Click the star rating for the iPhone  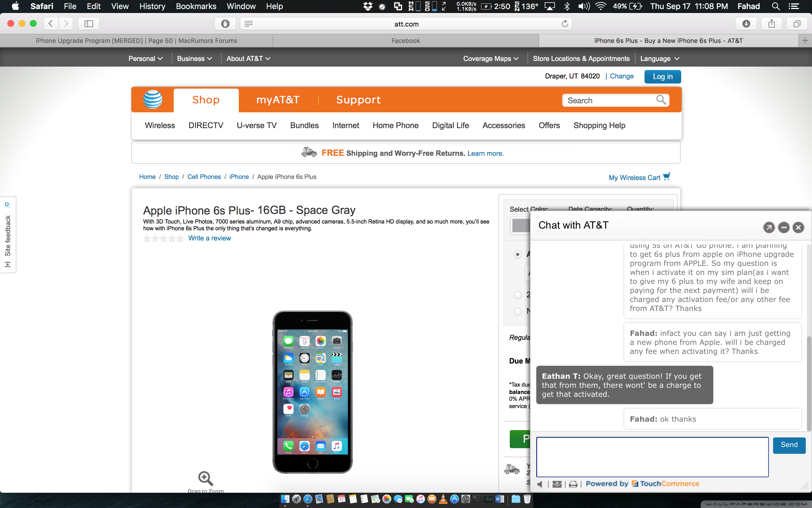164,238
